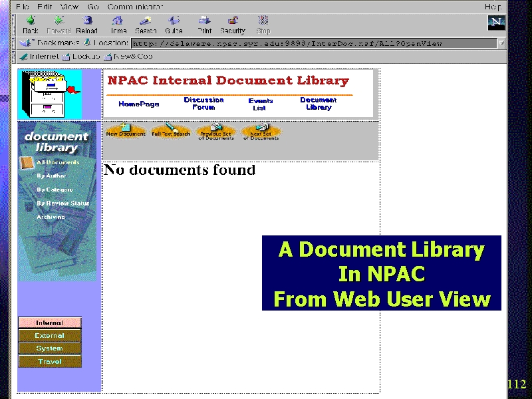This screenshot has width=532, height=399.
Task: Select the External button
Action: 50,336
